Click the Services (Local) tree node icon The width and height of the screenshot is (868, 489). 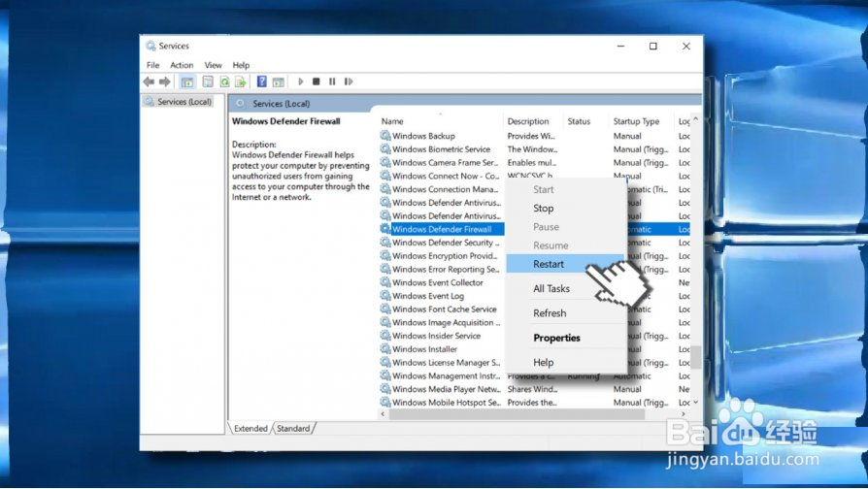pos(149,102)
